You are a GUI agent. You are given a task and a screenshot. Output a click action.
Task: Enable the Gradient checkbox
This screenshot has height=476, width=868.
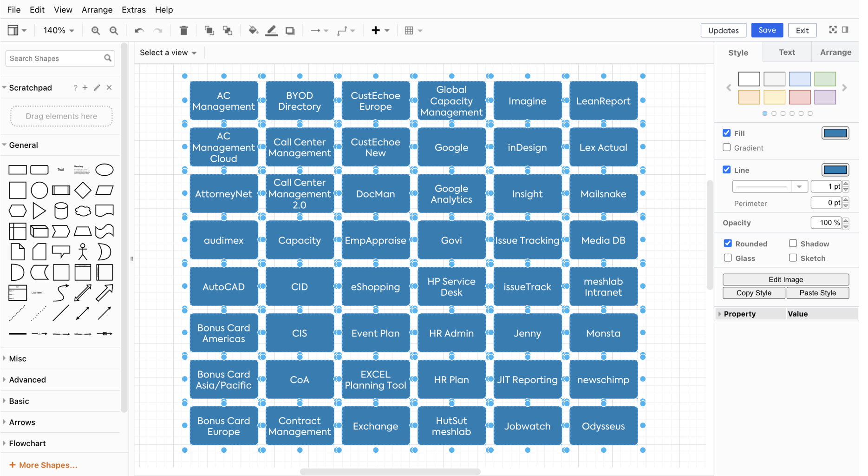coord(727,147)
